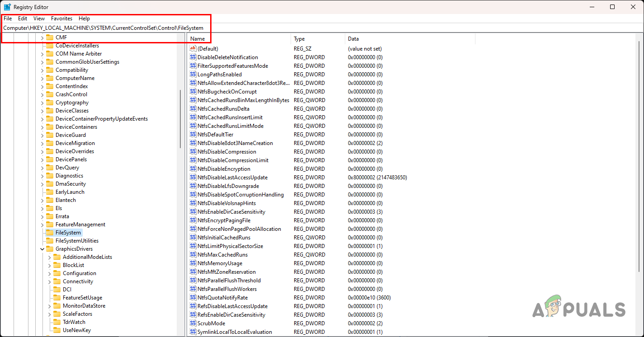Click the REG_DWORD icon beside DisableDeleteNotification

coord(192,57)
